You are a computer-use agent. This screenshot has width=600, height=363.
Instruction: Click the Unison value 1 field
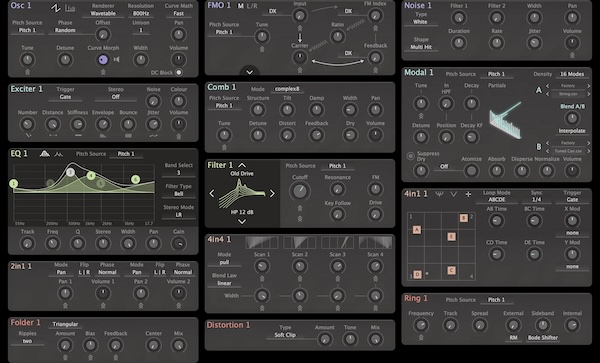coord(141,30)
